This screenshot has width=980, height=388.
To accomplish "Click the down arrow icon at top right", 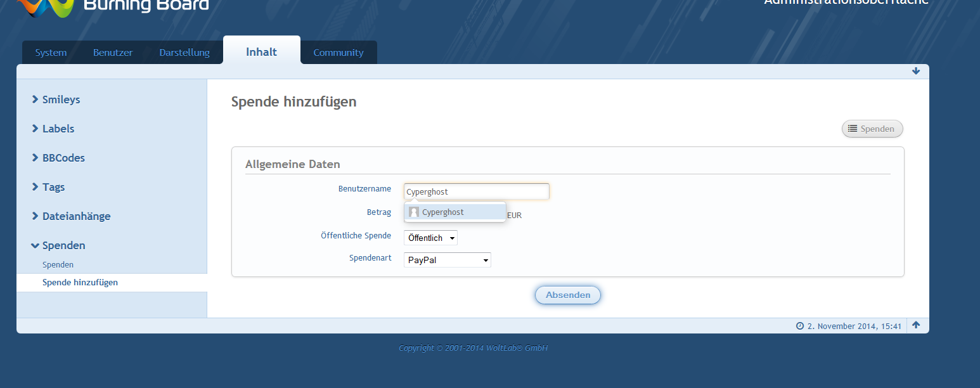I will click(x=916, y=72).
